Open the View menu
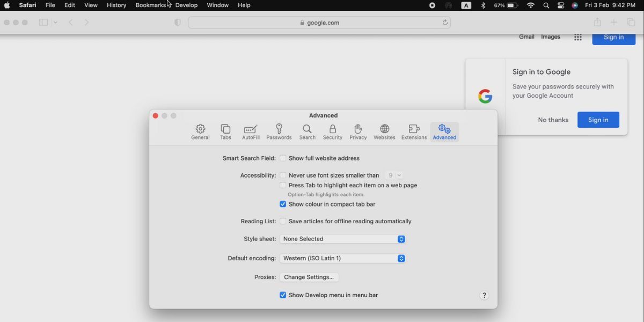The width and height of the screenshot is (644, 322). point(91,5)
